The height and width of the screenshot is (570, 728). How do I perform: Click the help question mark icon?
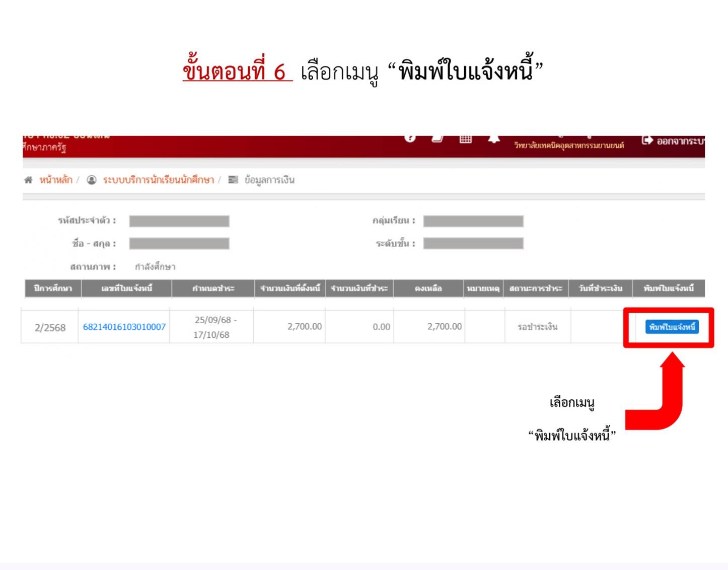(x=410, y=138)
